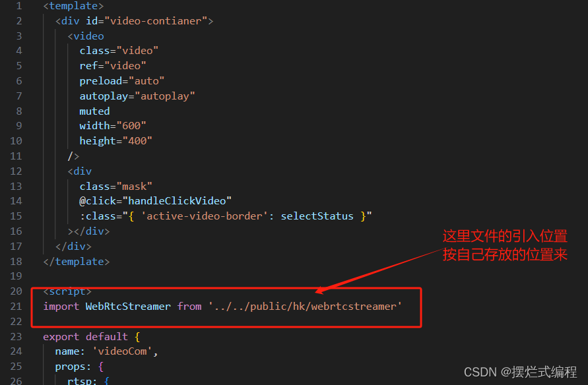The image size is (588, 385).
Task: Click the <video tag on line 3
Action: click(86, 36)
